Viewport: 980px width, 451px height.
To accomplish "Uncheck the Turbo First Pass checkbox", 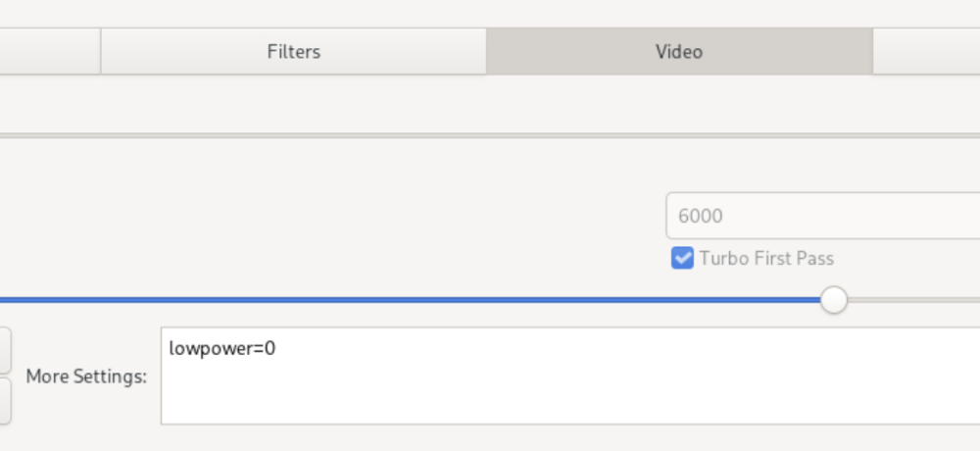I will (x=682, y=258).
